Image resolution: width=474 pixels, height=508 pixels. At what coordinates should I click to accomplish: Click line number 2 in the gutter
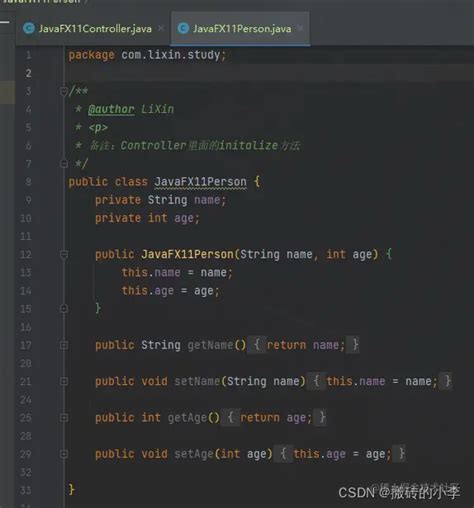click(x=28, y=73)
